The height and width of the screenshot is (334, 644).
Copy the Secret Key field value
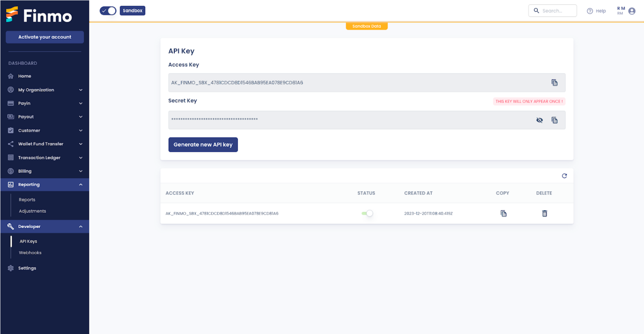(x=554, y=120)
